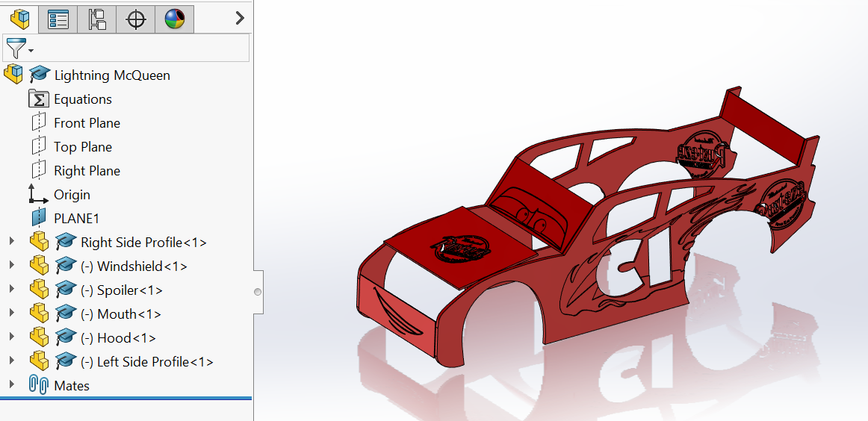
Task: Expand the Hood<1> component
Action: [12, 337]
